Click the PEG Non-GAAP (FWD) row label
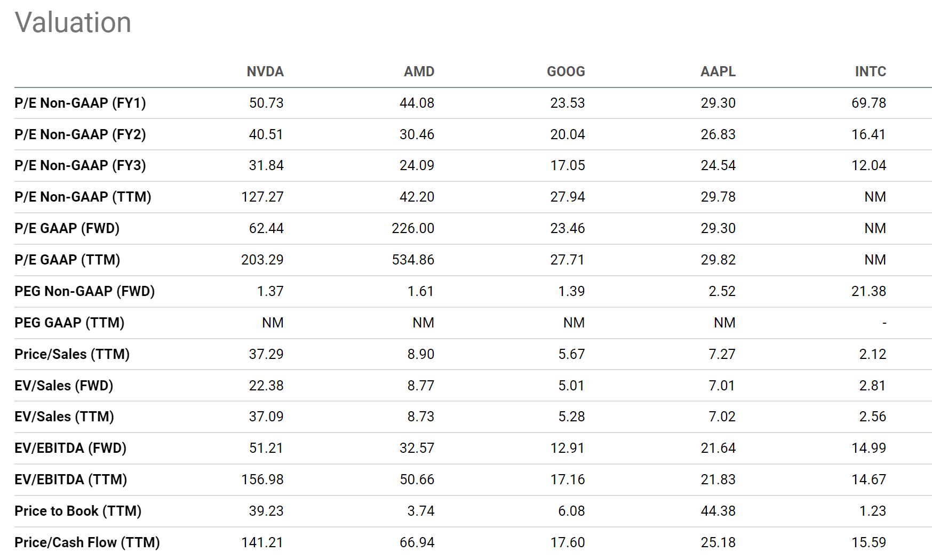This screenshot has width=932, height=560. [x=84, y=291]
